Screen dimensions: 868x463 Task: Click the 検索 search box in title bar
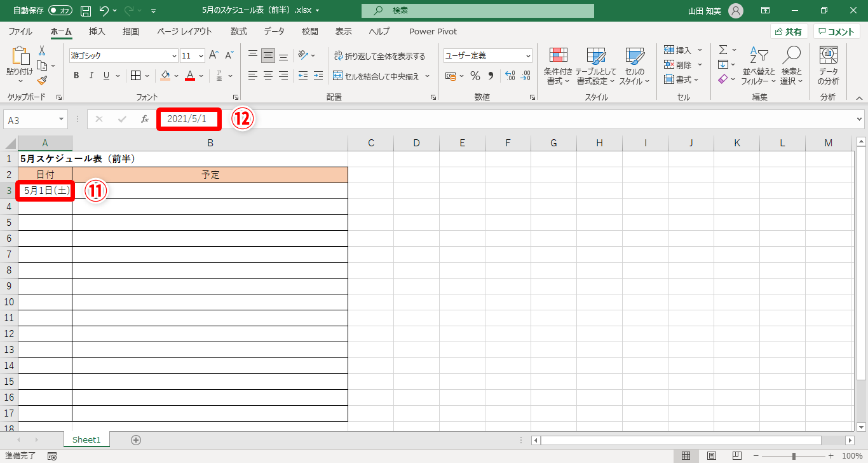pos(478,10)
